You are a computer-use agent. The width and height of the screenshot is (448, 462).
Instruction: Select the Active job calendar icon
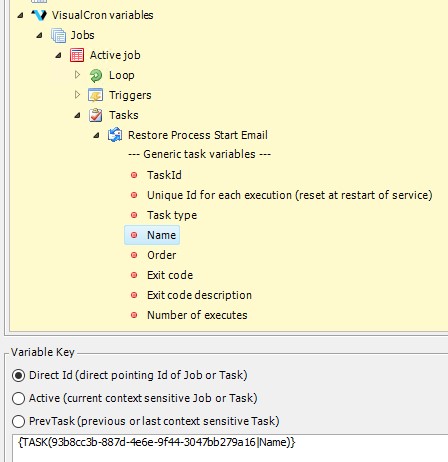(x=77, y=55)
